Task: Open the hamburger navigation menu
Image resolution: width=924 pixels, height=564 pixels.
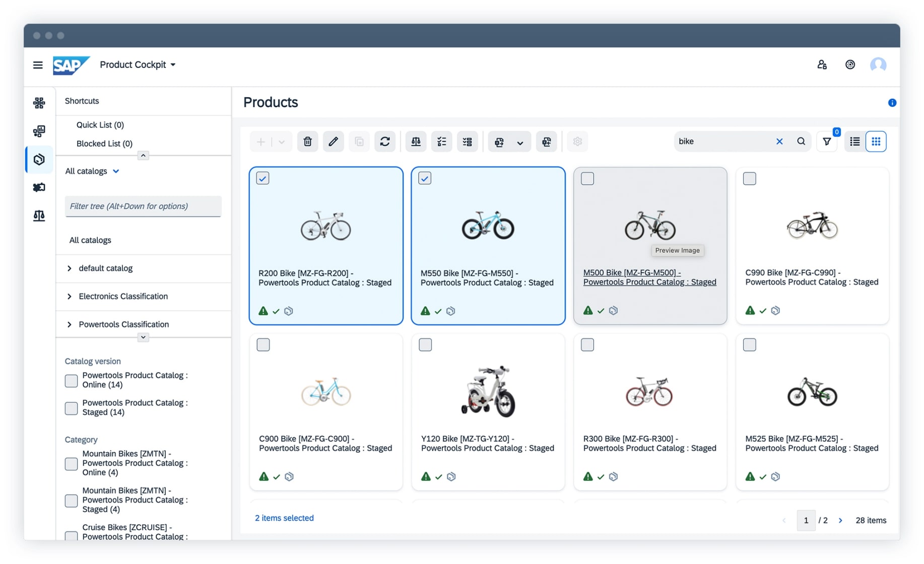Action: pos(38,65)
